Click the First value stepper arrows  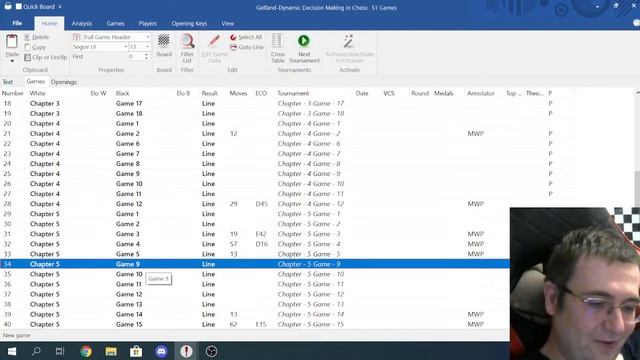[x=146, y=57]
